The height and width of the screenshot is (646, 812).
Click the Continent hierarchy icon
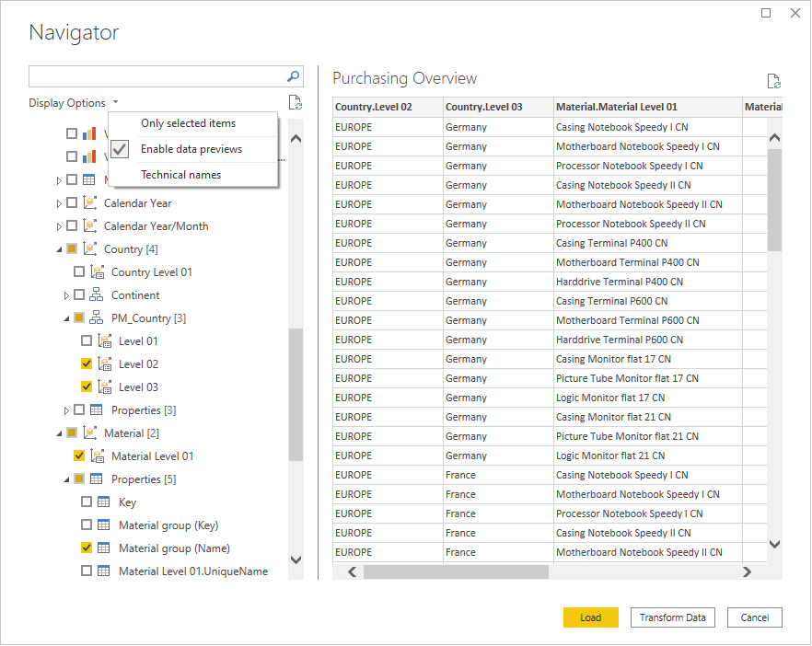tap(97, 295)
